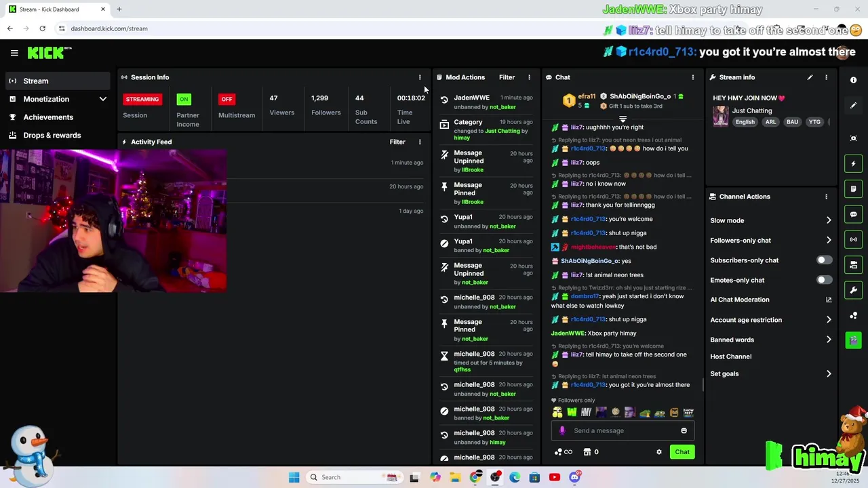Open the Activity Feed Filter
This screenshot has height=488, width=868.
click(x=397, y=142)
